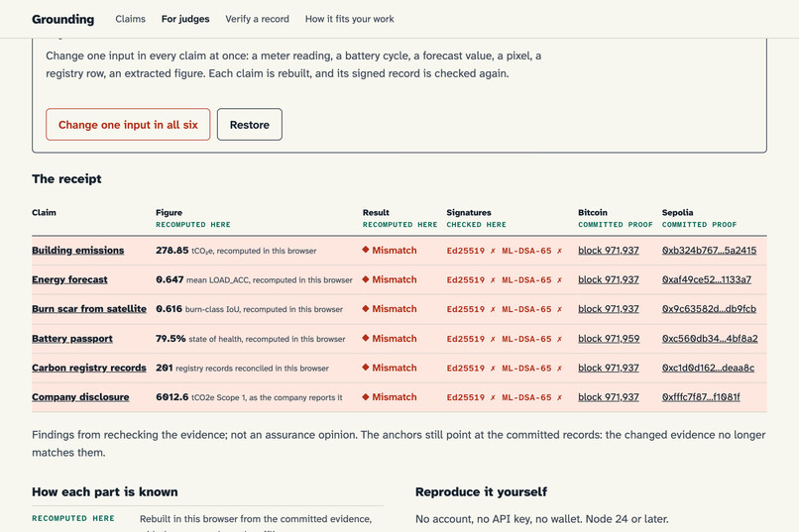Open Burn scar from satellite claim
799x532 pixels.
coord(89,308)
